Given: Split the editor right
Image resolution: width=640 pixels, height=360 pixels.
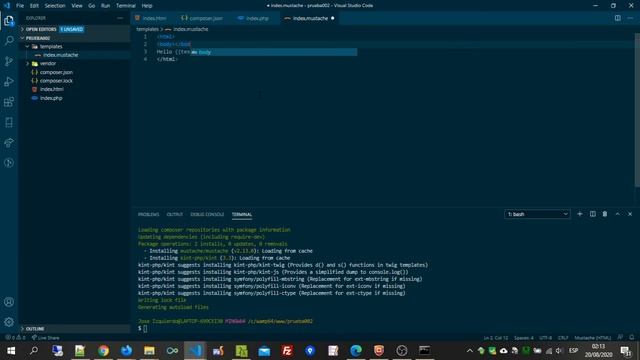Looking at the screenshot, I should pos(618,18).
